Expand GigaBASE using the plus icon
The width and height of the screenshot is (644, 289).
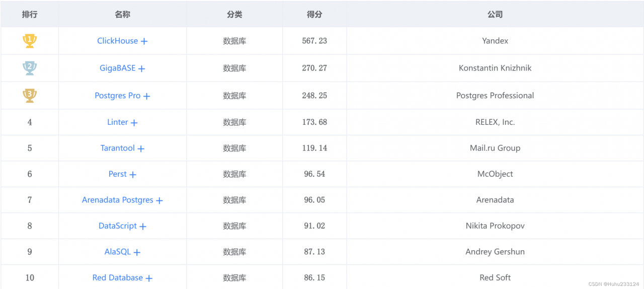(141, 68)
